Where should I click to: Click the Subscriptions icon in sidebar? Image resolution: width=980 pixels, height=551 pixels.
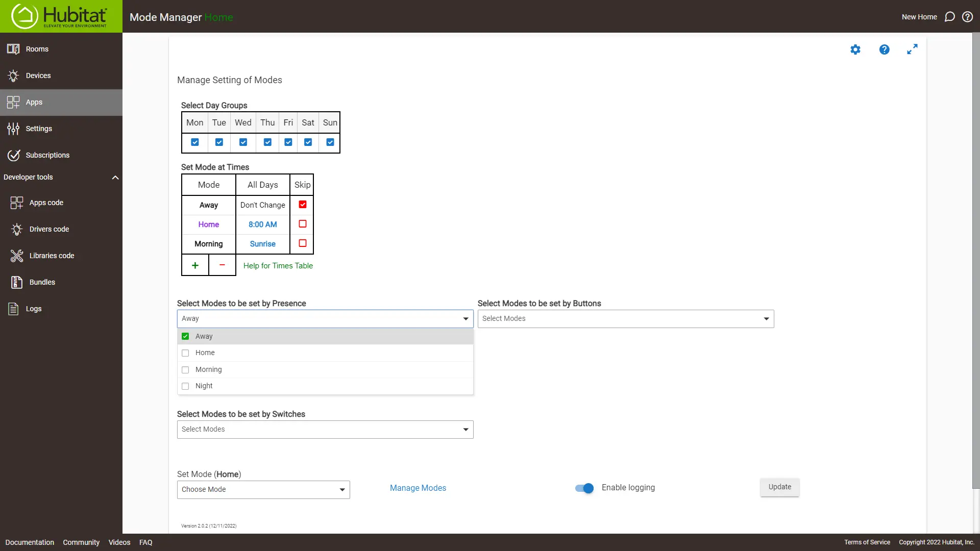[x=13, y=155]
